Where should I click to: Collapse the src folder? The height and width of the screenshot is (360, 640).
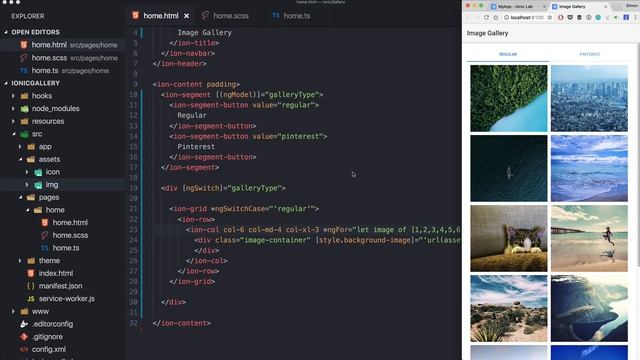point(13,134)
